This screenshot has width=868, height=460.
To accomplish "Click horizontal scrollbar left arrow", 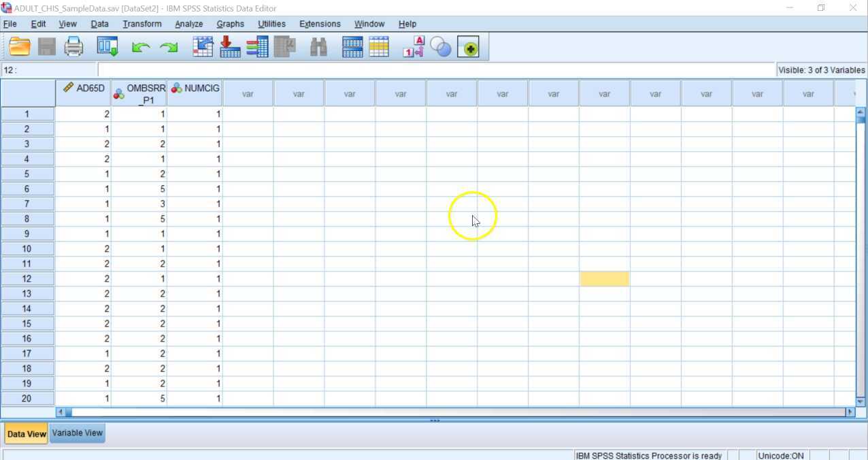I will point(61,412).
